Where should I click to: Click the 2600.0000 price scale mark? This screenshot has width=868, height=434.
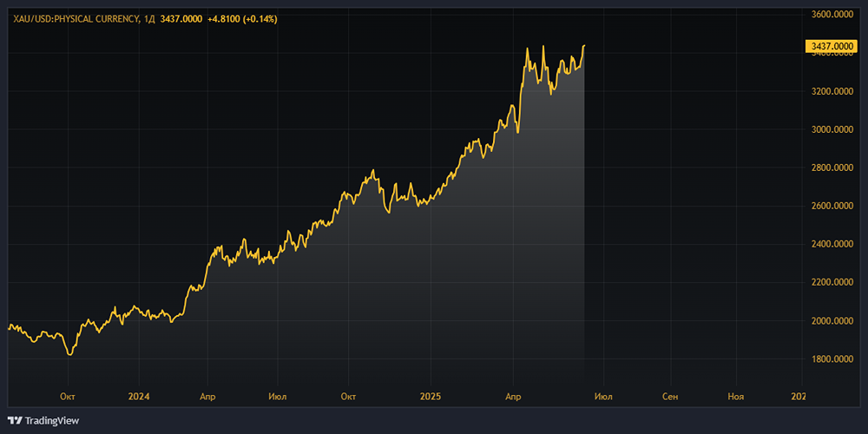[832, 206]
